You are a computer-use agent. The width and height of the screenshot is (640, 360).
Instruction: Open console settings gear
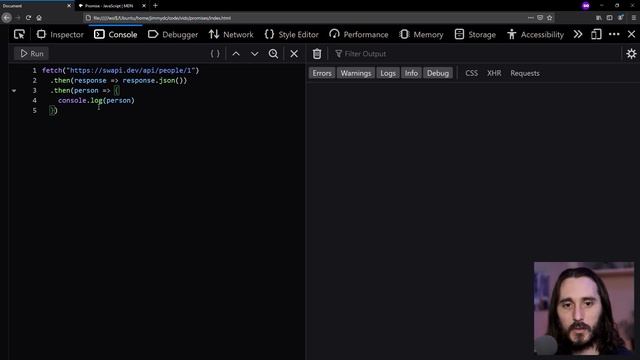click(x=631, y=53)
